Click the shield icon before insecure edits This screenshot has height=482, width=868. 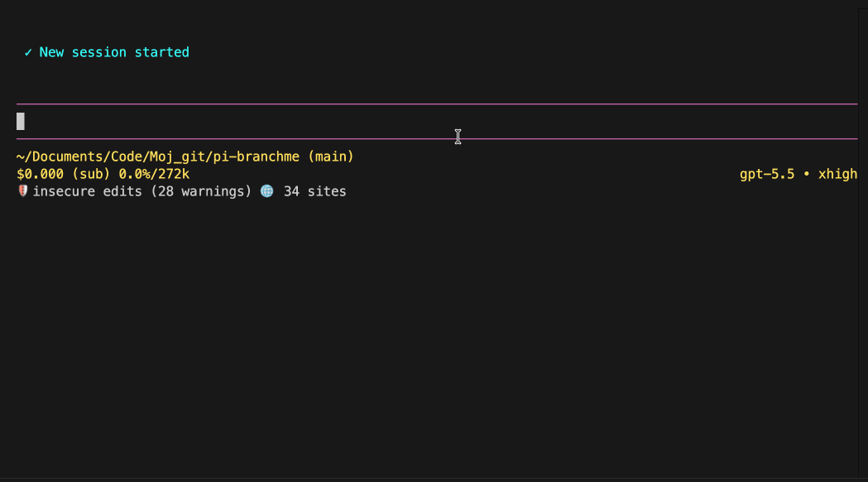click(22, 191)
